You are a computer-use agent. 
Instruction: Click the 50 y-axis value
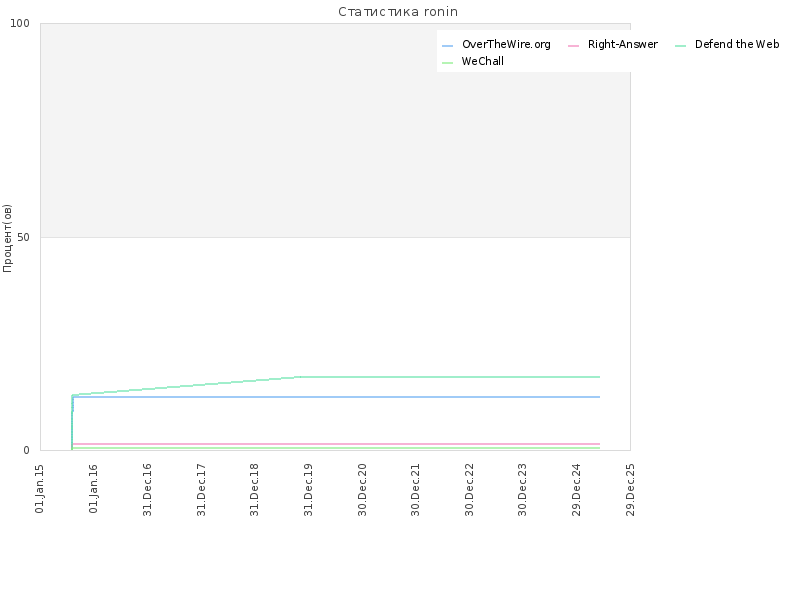[x=23, y=237]
